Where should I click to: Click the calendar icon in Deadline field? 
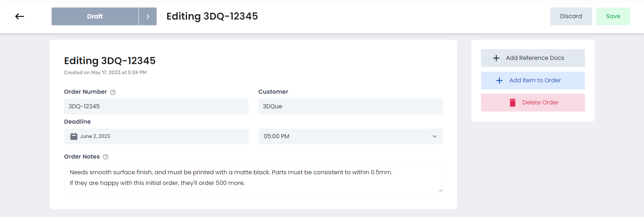pyautogui.click(x=74, y=136)
